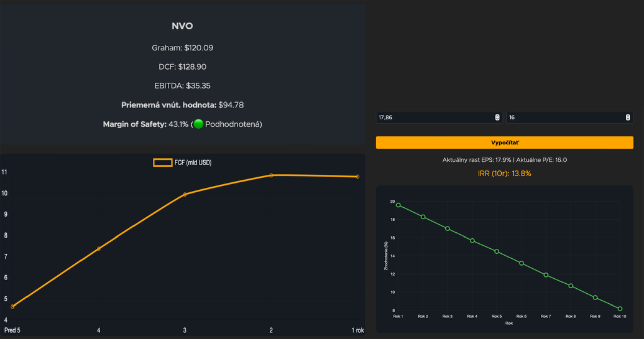Click the Rok x-axis title
This screenshot has height=339, width=644.
509,323
